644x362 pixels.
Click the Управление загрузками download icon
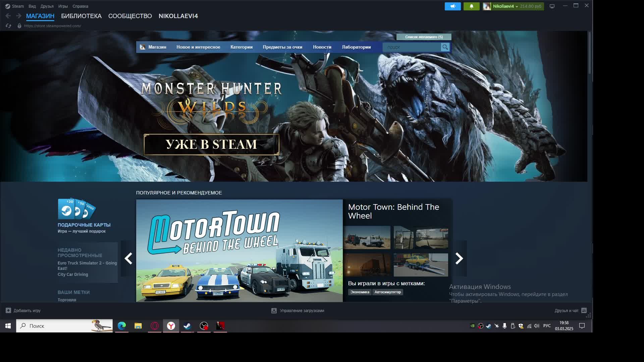pos(274,311)
